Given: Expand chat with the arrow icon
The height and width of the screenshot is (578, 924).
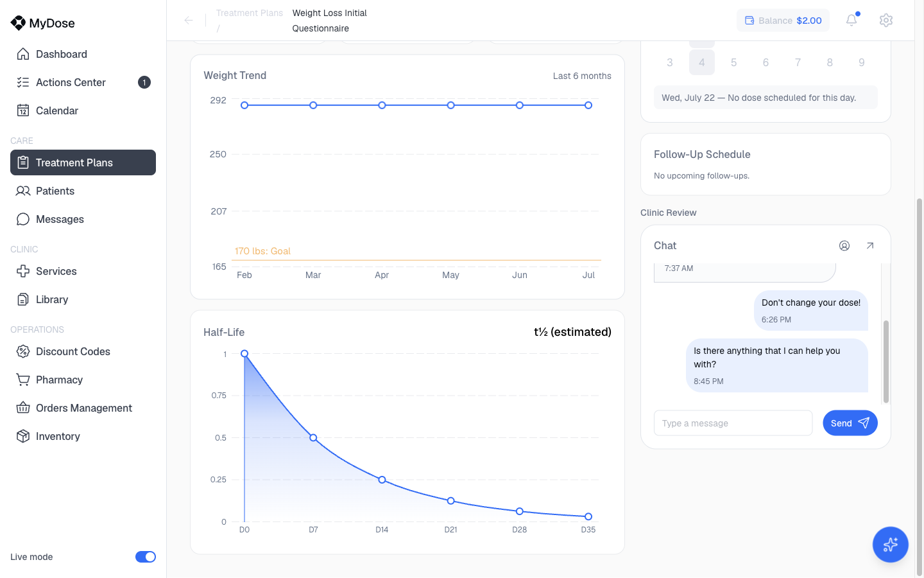Looking at the screenshot, I should click(x=870, y=245).
